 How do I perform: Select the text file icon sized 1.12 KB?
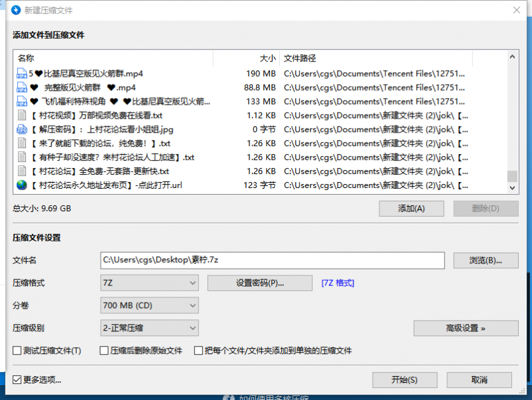click(x=22, y=115)
